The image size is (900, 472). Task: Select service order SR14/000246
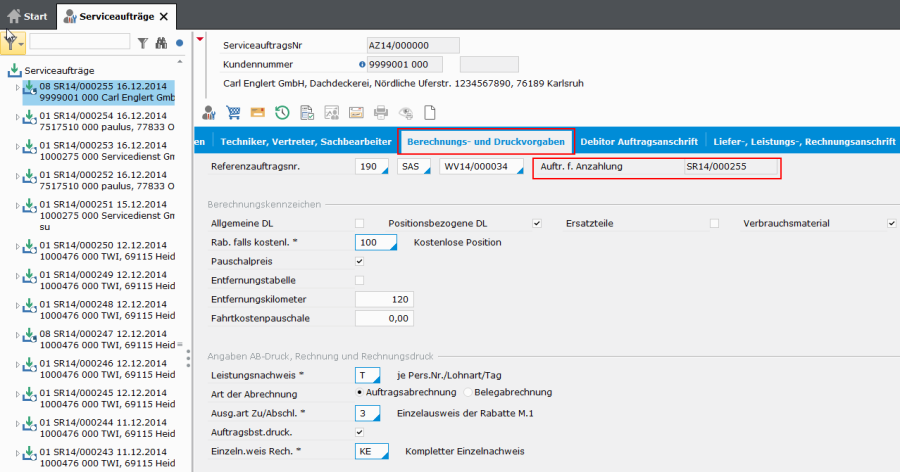(x=107, y=369)
